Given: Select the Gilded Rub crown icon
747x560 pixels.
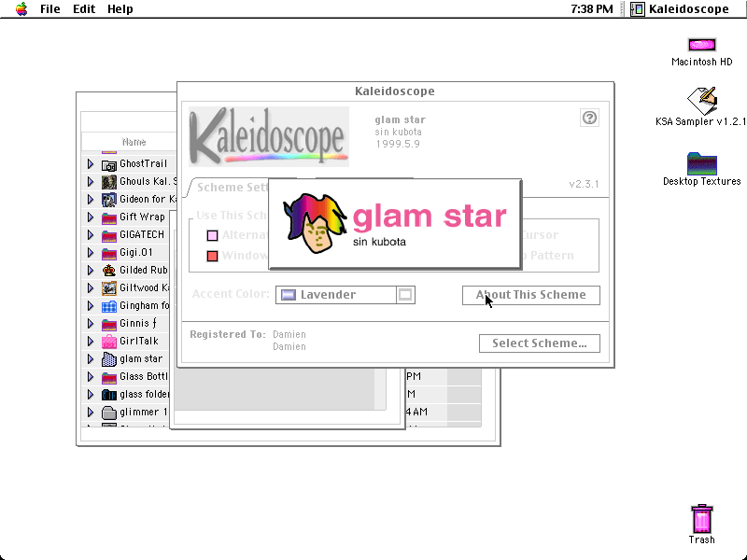Looking at the screenshot, I should 109,271.
